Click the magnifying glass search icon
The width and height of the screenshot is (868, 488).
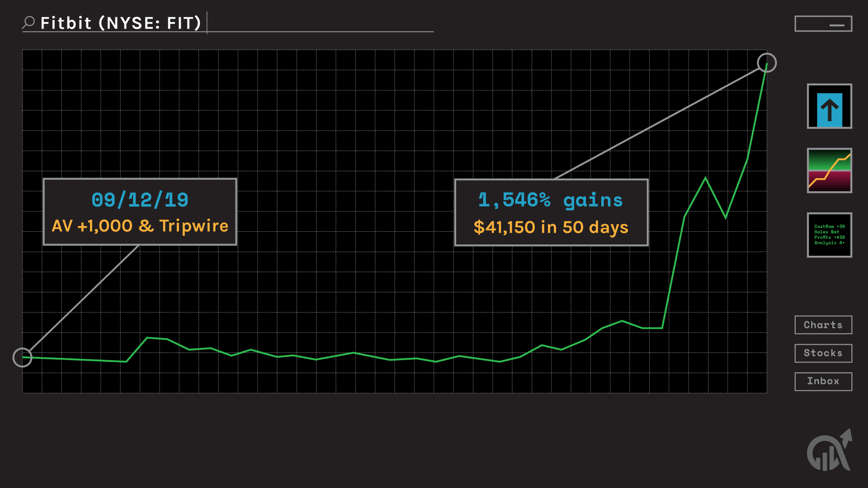click(29, 22)
